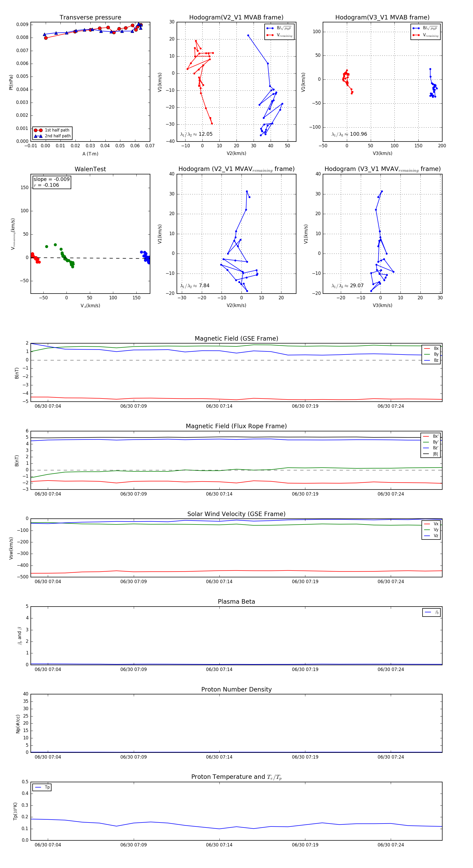Click the 'Tp' legend entry
The width and height of the screenshot is (473, 868).
(x=47, y=788)
